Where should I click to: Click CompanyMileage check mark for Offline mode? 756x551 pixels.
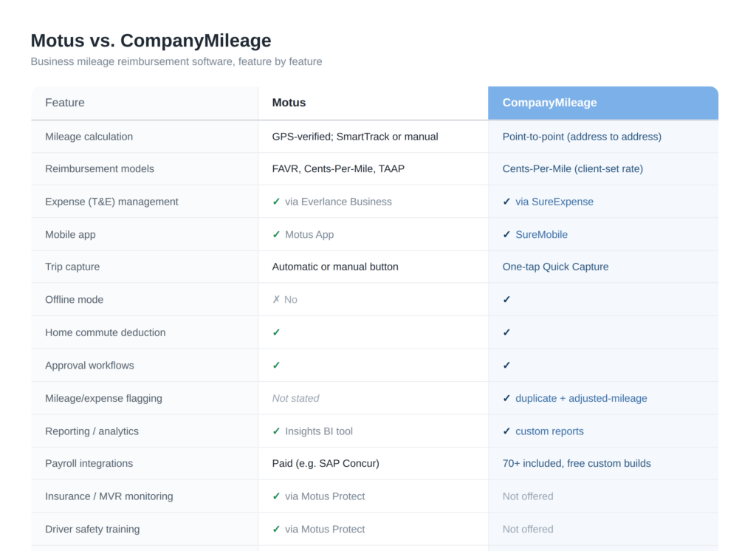pos(506,300)
